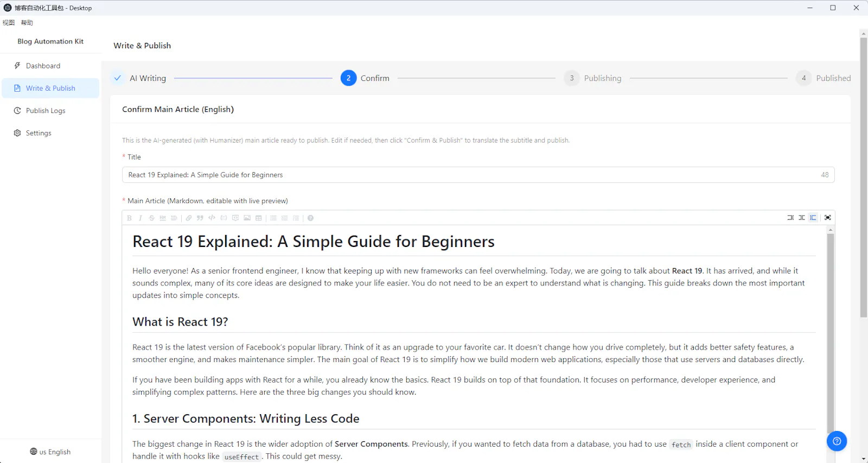Click the 'Blog Automation Kit' sidebar title
The height and width of the screenshot is (463, 868).
(50, 41)
